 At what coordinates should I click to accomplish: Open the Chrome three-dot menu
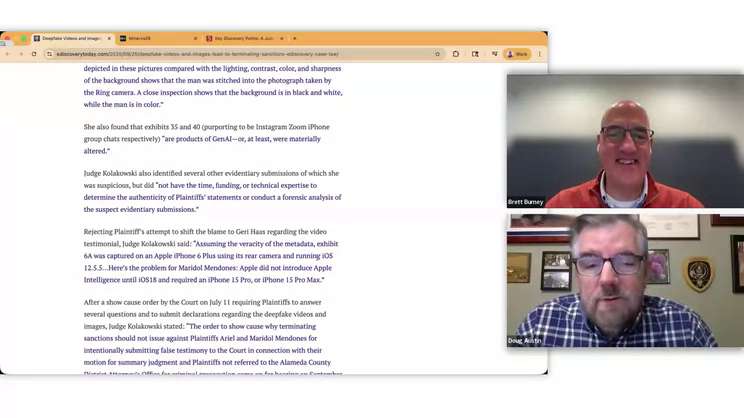point(540,54)
